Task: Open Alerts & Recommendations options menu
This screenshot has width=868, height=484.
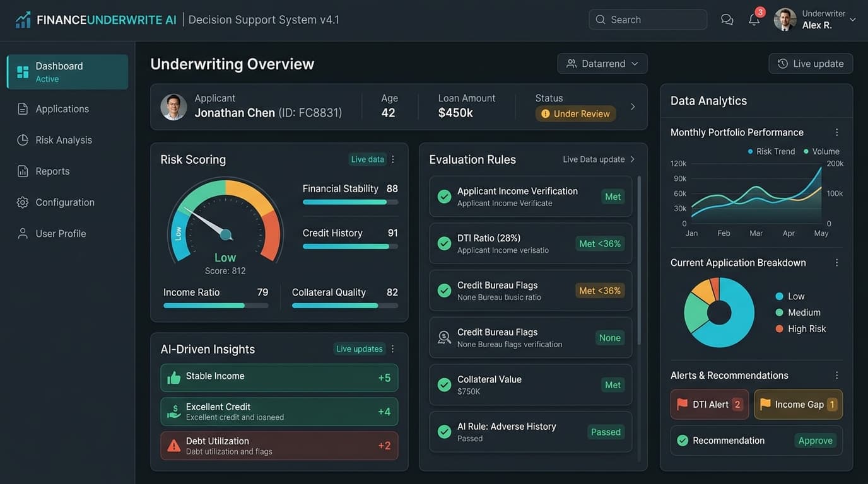Action: tap(837, 376)
